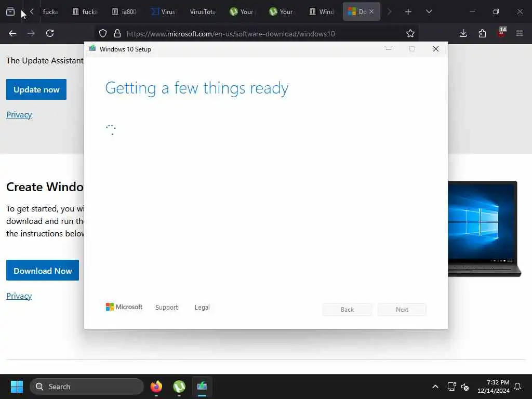
Task: Click the Windows 10 laptop image
Action: [x=484, y=229]
